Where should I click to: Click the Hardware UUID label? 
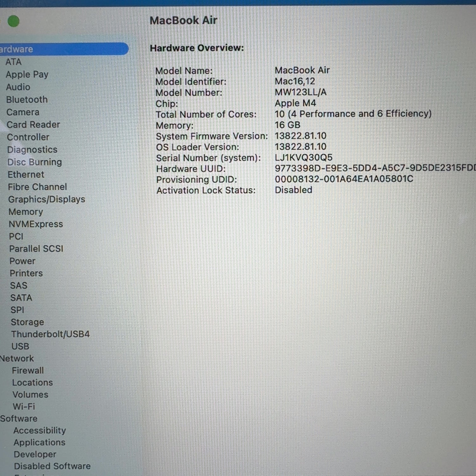coord(191,169)
